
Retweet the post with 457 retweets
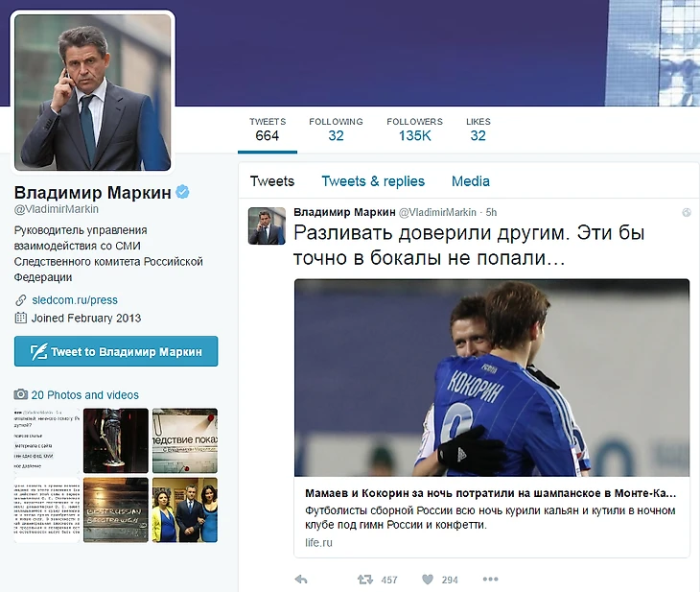point(365,580)
